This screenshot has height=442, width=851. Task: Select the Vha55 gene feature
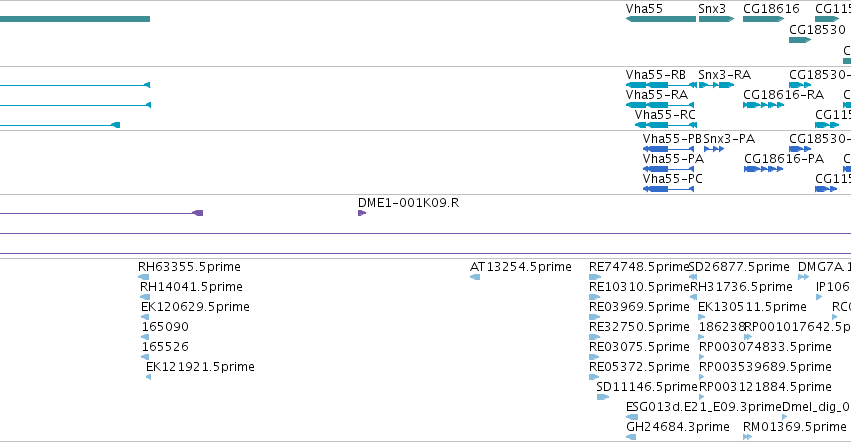pos(661,19)
